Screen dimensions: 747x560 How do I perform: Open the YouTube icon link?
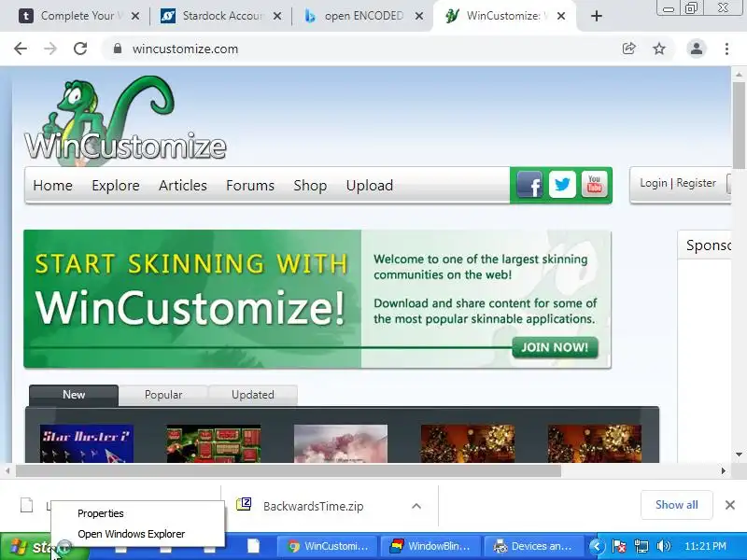click(594, 184)
